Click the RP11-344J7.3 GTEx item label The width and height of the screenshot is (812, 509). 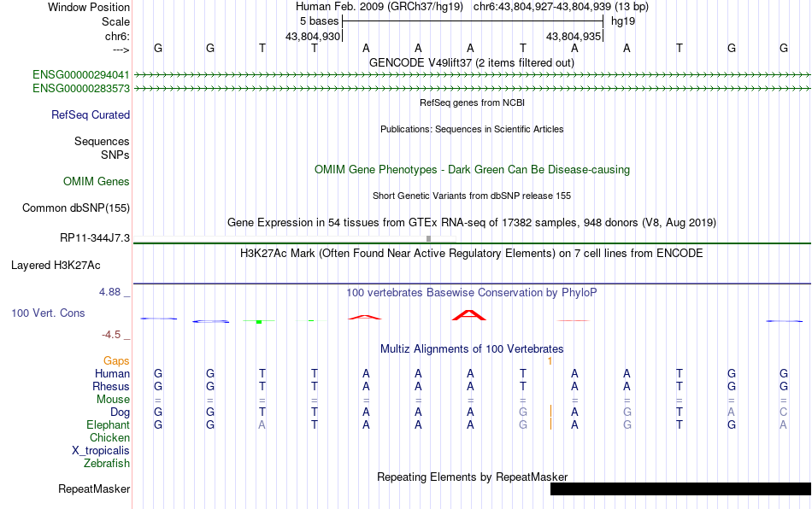95,238
